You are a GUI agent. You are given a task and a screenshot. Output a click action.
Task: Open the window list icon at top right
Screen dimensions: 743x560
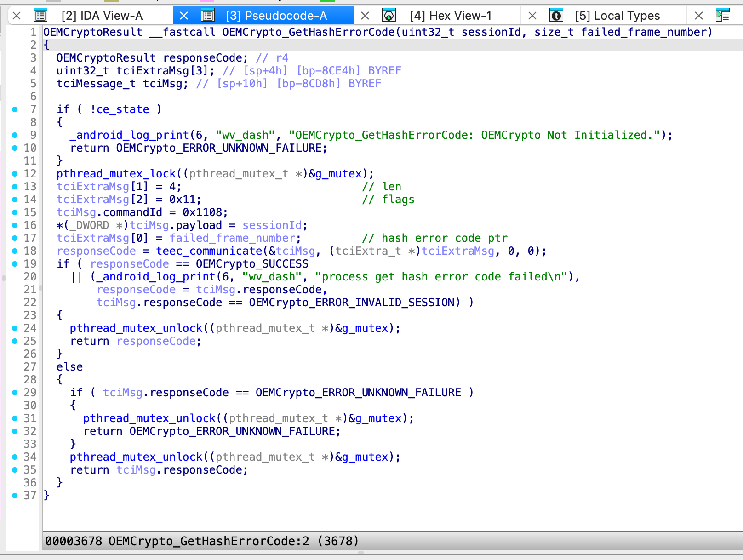[x=723, y=15]
